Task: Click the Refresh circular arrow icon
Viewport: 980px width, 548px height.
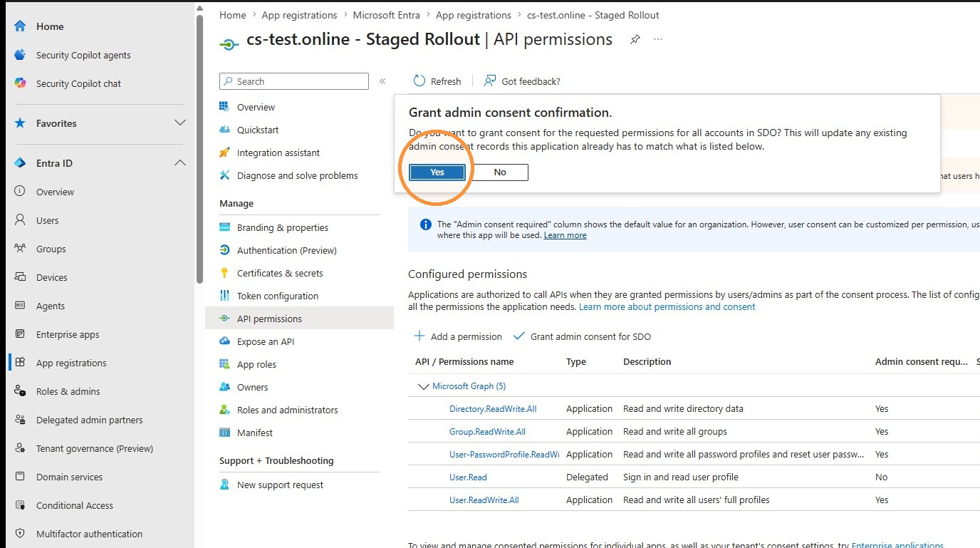Action: click(419, 81)
